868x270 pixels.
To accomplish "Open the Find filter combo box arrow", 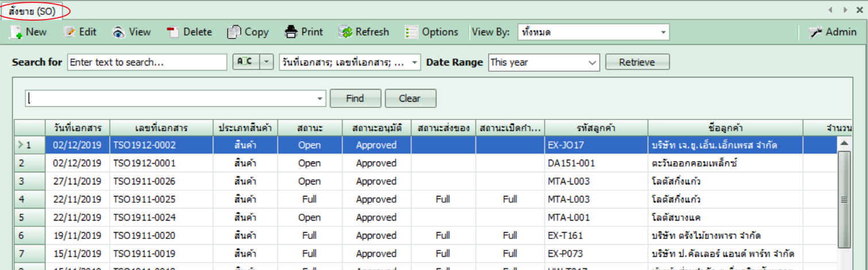I will tap(320, 99).
